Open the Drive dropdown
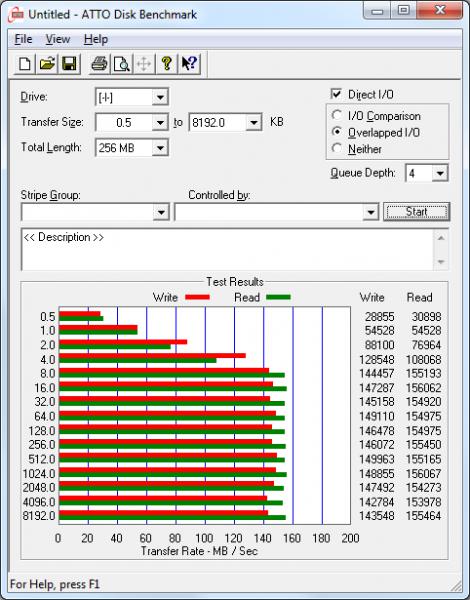The height and width of the screenshot is (600, 470). click(160, 97)
